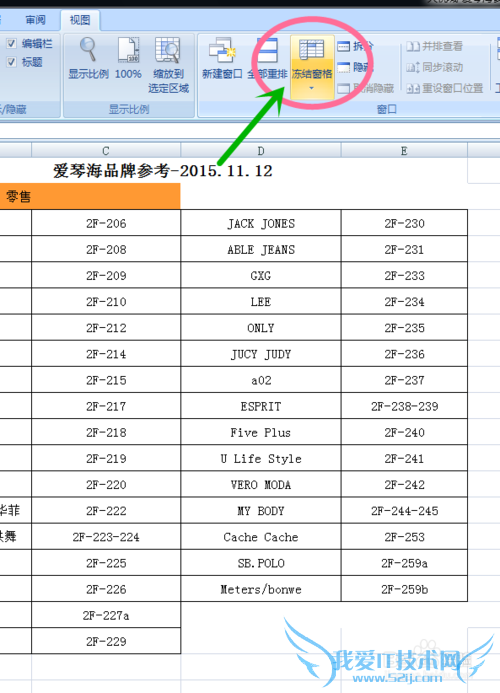
Task: Select cell U Life Style
Action: pyautogui.click(x=261, y=458)
